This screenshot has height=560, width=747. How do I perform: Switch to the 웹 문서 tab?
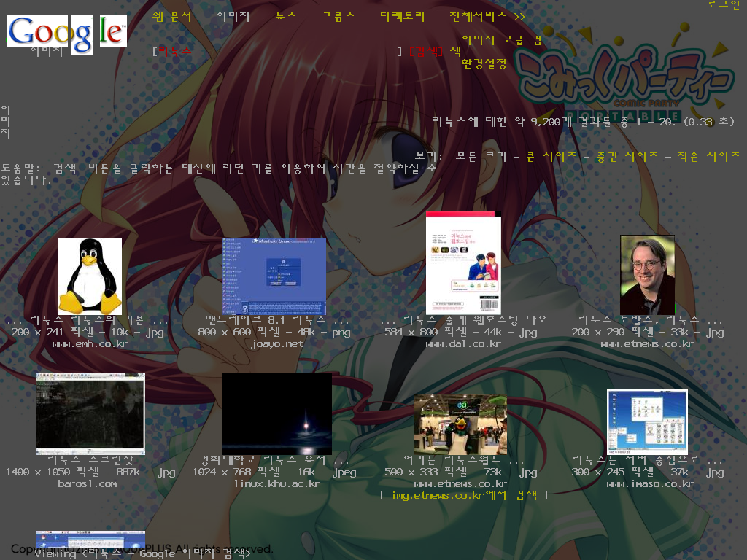[x=171, y=17]
